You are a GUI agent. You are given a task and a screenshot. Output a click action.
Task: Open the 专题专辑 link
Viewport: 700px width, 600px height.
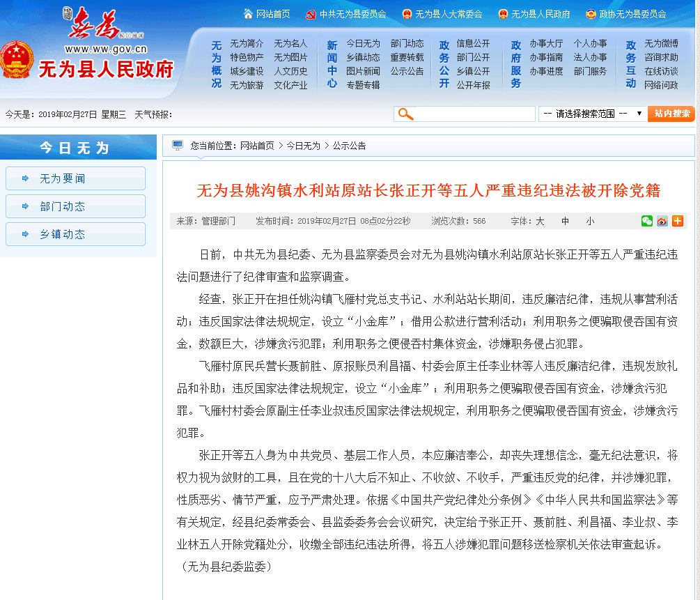[x=364, y=85]
